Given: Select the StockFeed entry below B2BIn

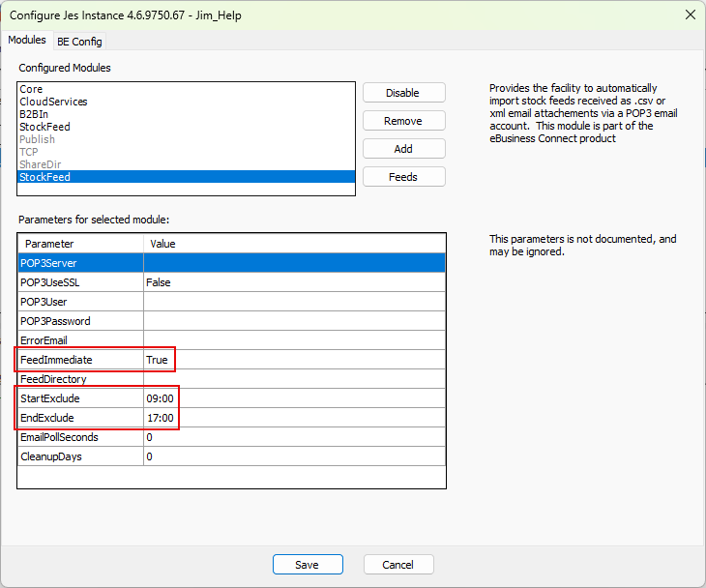Looking at the screenshot, I should click(x=186, y=127).
